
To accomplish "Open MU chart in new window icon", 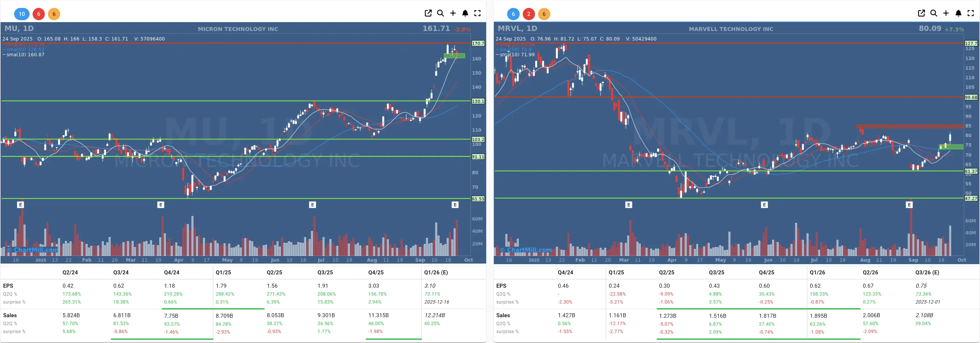I will tap(428, 13).
